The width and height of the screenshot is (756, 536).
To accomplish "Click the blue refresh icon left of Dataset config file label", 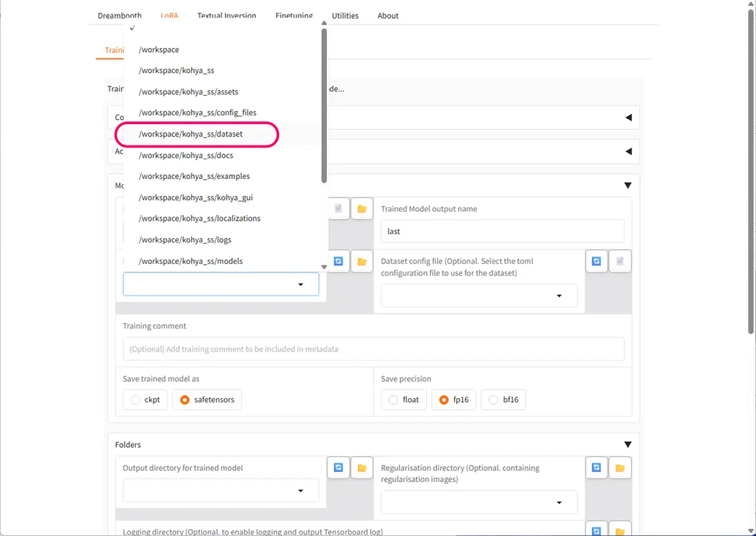I will (x=338, y=261).
